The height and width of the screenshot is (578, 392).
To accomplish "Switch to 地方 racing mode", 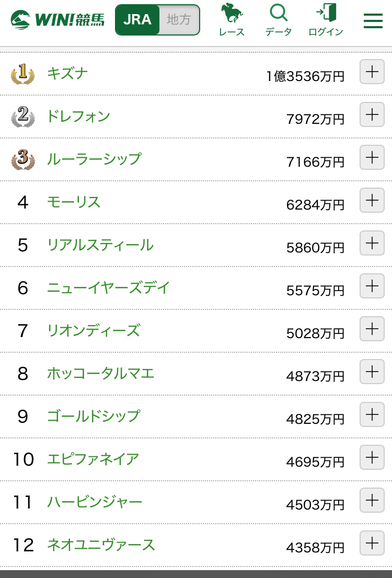I will pyautogui.click(x=179, y=20).
